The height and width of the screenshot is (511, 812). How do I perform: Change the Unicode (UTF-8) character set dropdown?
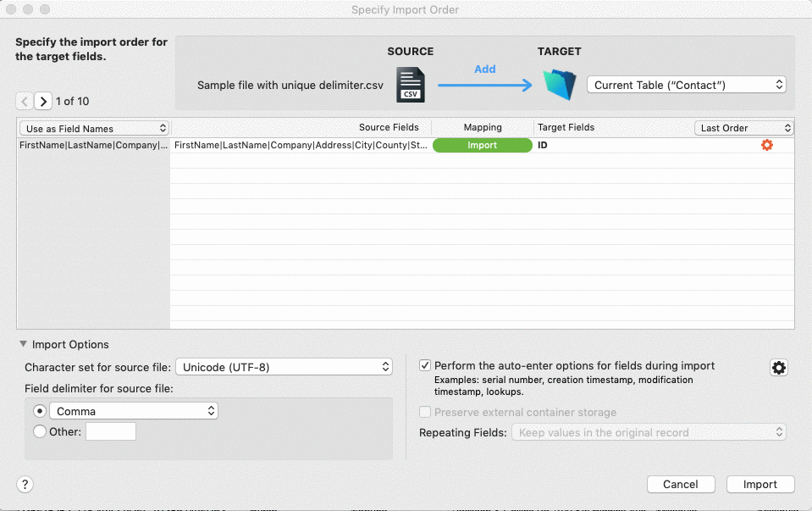coord(284,366)
